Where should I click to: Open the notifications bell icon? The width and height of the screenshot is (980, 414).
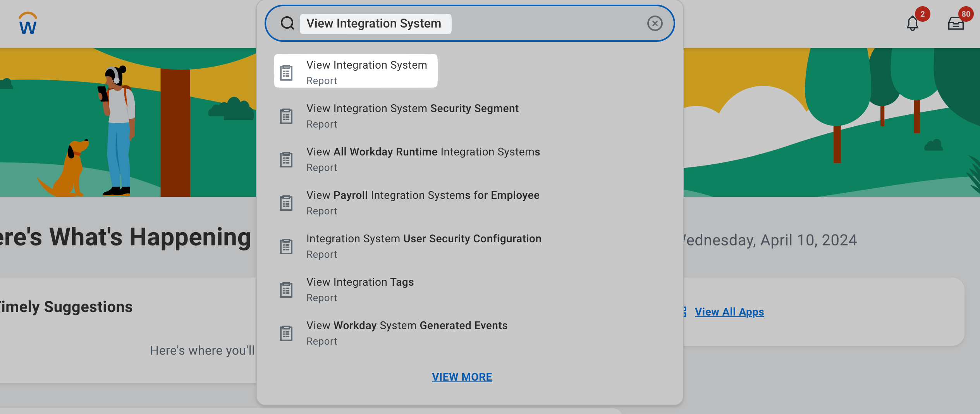pyautogui.click(x=912, y=24)
